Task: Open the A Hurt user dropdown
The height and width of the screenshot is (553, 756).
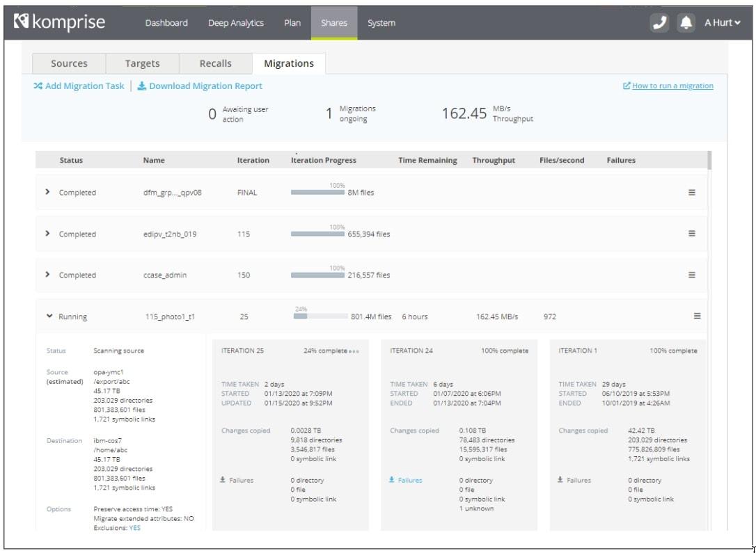Action: 722,23
